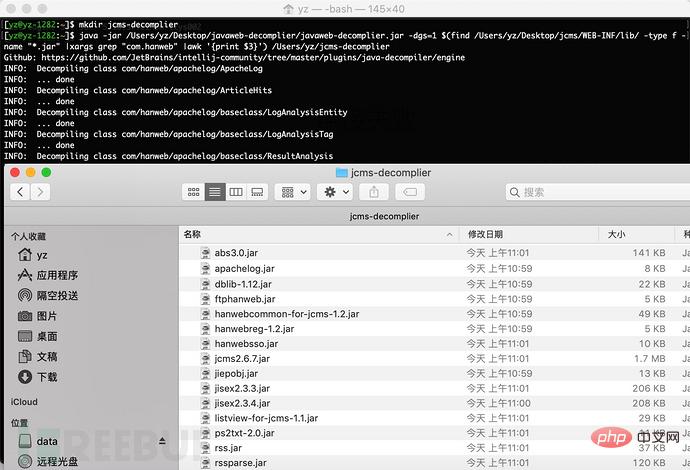This screenshot has height=470, width=690.
Task: Select apachelog.jar file icon
Action: tap(206, 268)
